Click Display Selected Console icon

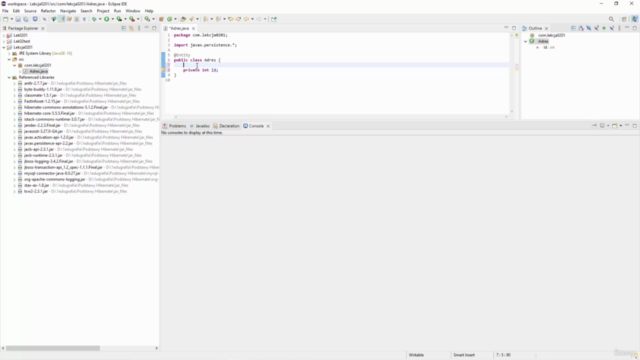[602, 126]
